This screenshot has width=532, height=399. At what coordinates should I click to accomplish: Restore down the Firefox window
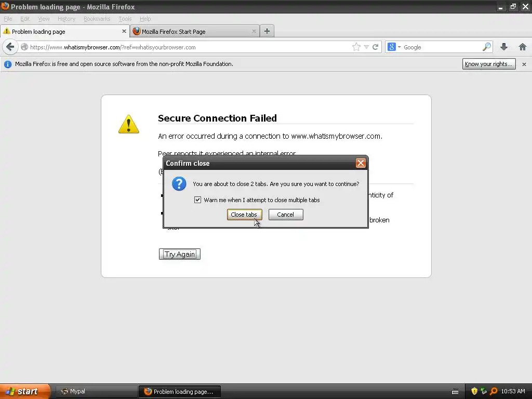513,6
